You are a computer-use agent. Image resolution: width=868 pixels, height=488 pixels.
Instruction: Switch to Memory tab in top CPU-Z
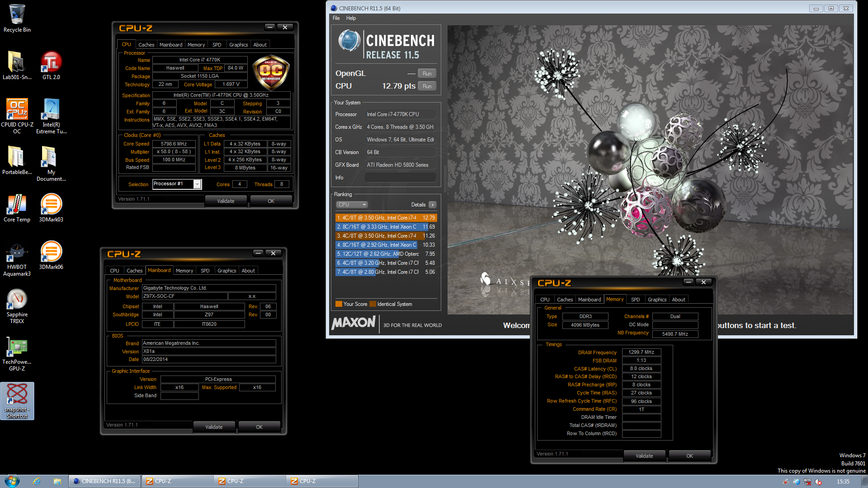[x=196, y=45]
